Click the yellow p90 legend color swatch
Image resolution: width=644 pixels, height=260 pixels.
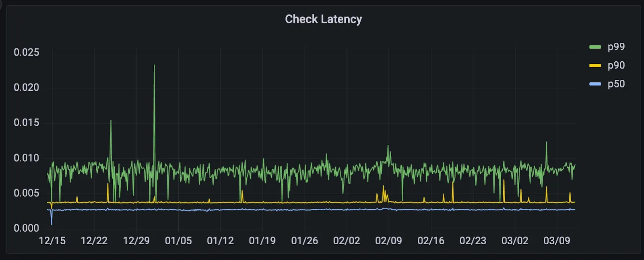(x=595, y=66)
